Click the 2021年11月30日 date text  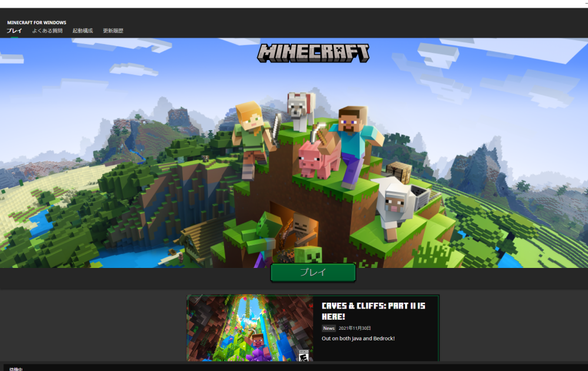(x=355, y=328)
